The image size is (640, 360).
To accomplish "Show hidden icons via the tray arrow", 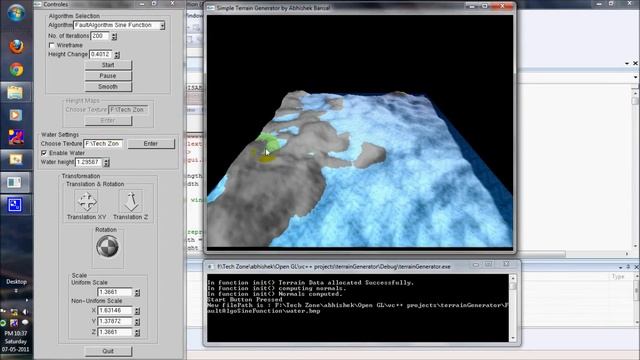I will click(27, 300).
